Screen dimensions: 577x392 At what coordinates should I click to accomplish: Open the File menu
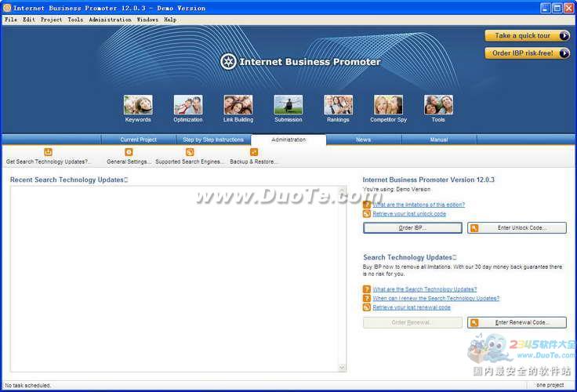click(11, 20)
